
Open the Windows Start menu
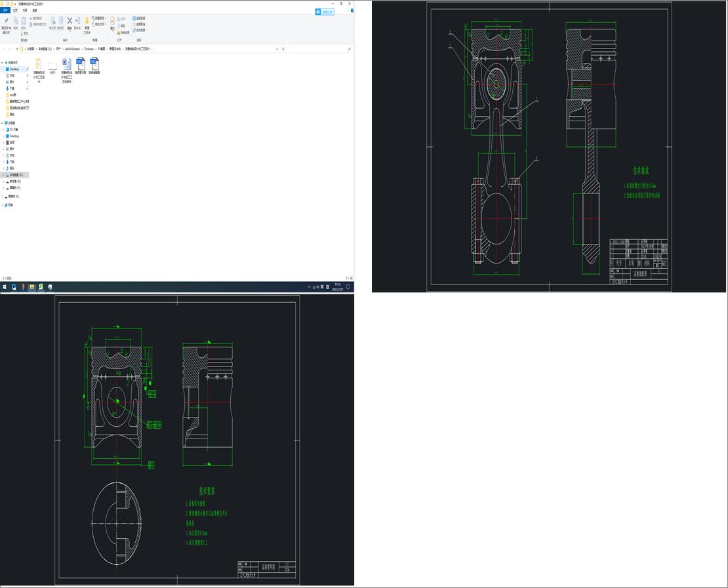[x=4, y=287]
